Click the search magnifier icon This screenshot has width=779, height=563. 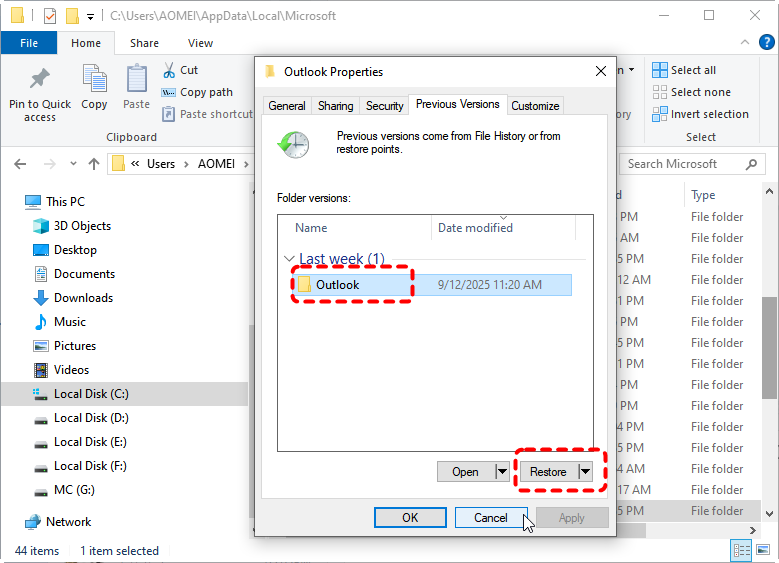(752, 164)
